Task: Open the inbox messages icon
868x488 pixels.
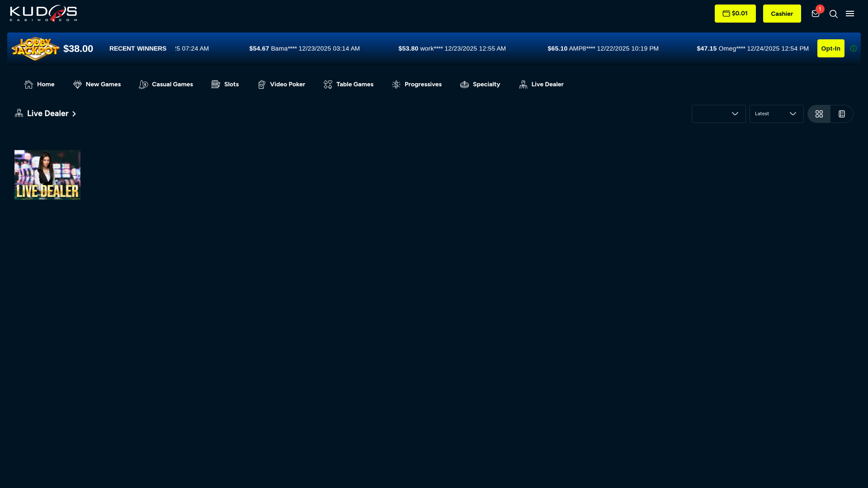Action: pyautogui.click(x=816, y=14)
